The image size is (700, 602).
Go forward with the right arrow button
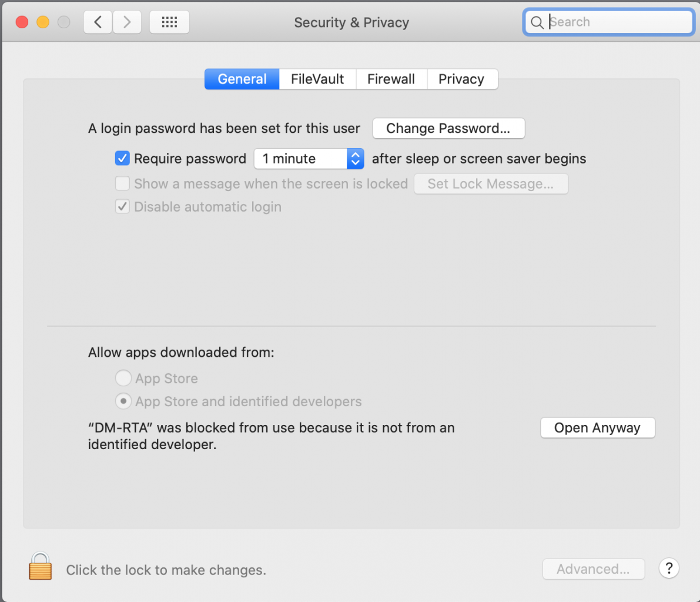tap(127, 22)
